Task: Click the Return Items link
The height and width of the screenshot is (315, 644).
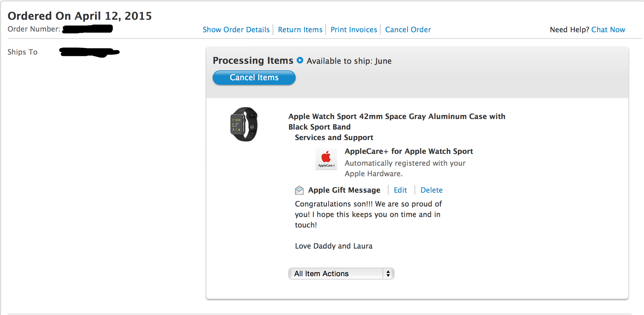Action: click(x=300, y=30)
